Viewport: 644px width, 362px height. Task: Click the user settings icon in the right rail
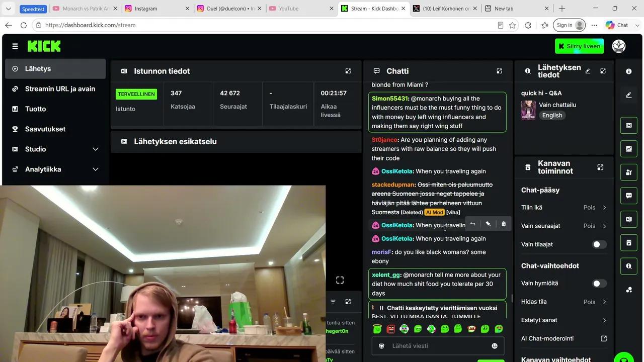pyautogui.click(x=629, y=172)
